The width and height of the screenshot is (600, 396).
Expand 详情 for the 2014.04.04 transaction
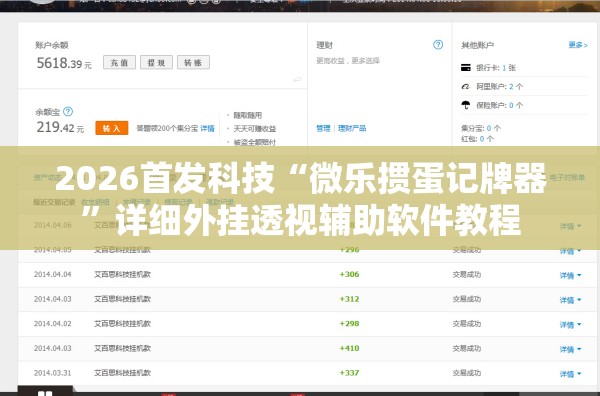tap(570, 275)
